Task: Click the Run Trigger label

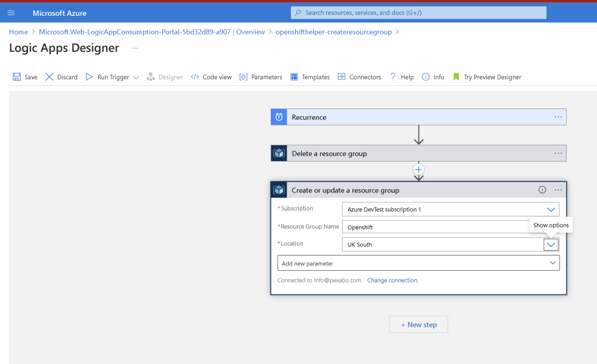Action: (113, 77)
